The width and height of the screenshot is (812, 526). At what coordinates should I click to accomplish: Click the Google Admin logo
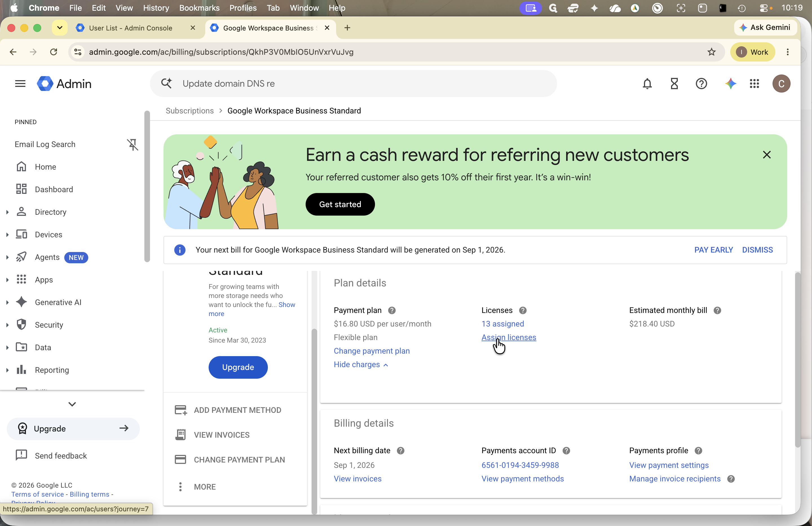pyautogui.click(x=64, y=84)
